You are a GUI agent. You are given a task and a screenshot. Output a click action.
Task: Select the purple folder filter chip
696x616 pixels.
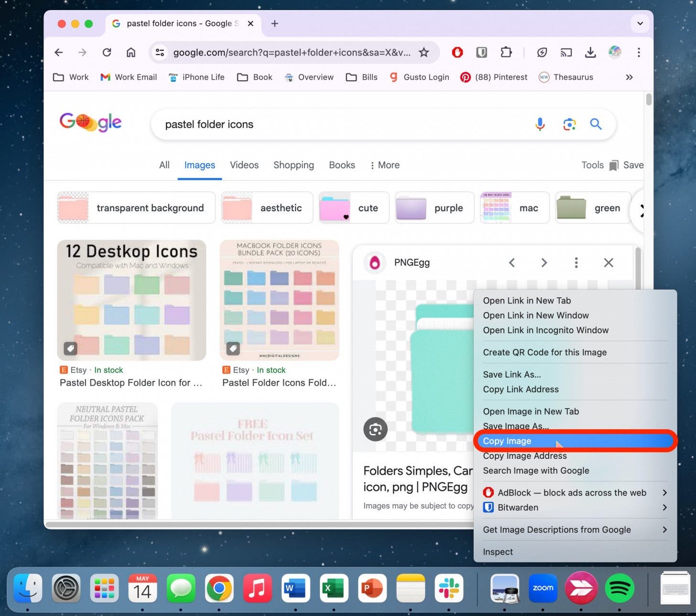[x=434, y=207]
